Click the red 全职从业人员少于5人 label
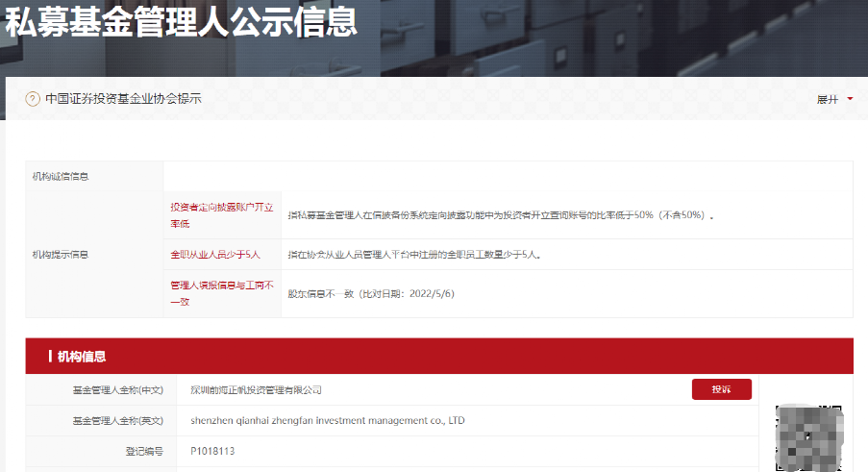This screenshot has height=472, width=868. [x=215, y=255]
